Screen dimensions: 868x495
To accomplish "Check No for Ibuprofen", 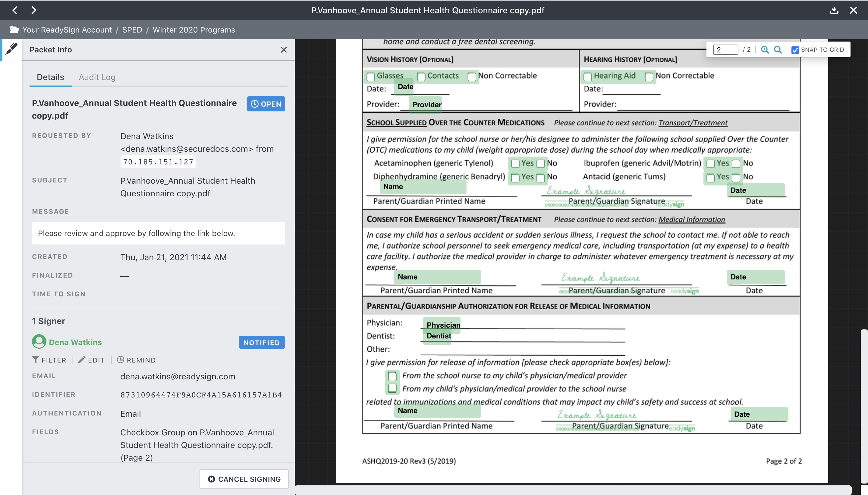I will click(736, 164).
